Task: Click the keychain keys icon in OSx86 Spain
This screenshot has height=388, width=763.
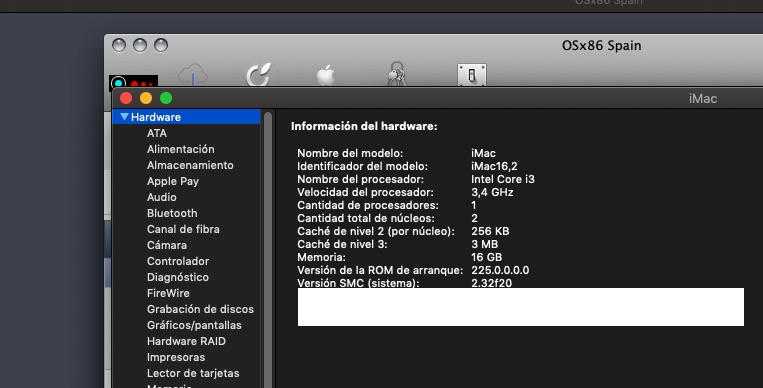Action: [x=397, y=74]
